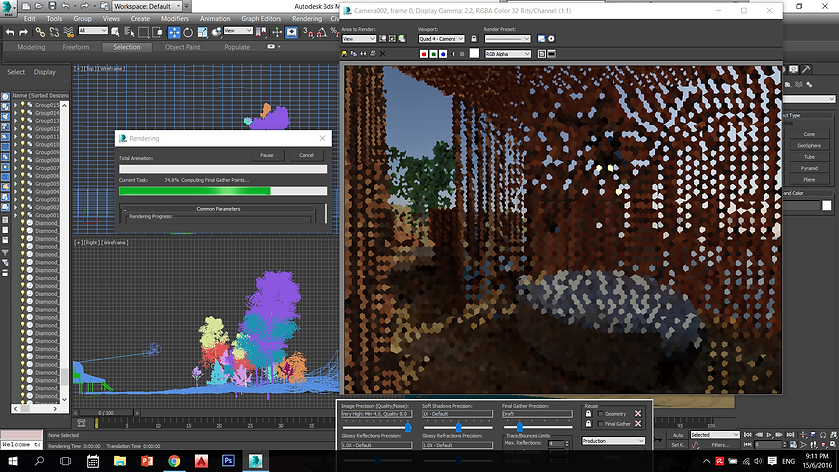Select the Bind to Space Warp tool
This screenshot has width=839, height=472.
coord(68,32)
